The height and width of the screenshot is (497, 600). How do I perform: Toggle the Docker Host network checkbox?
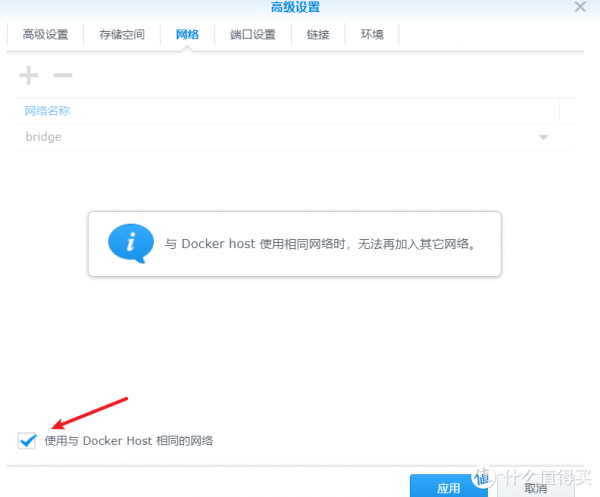click(x=27, y=440)
